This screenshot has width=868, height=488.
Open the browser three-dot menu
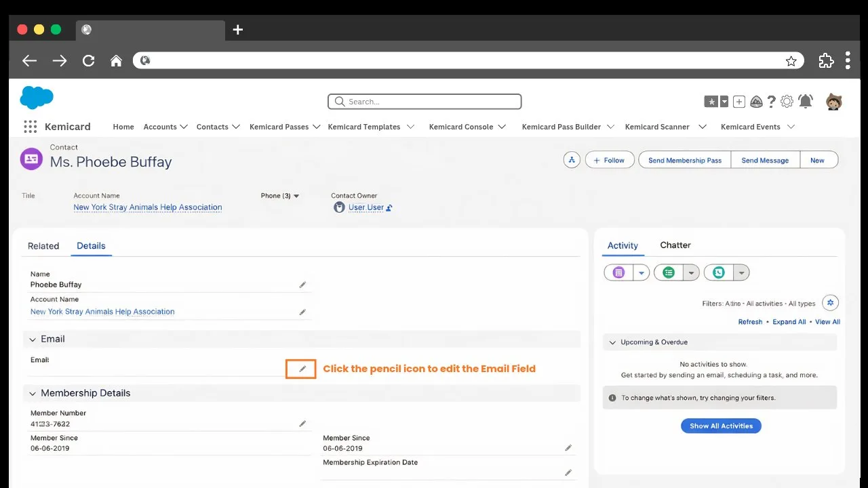(x=848, y=60)
